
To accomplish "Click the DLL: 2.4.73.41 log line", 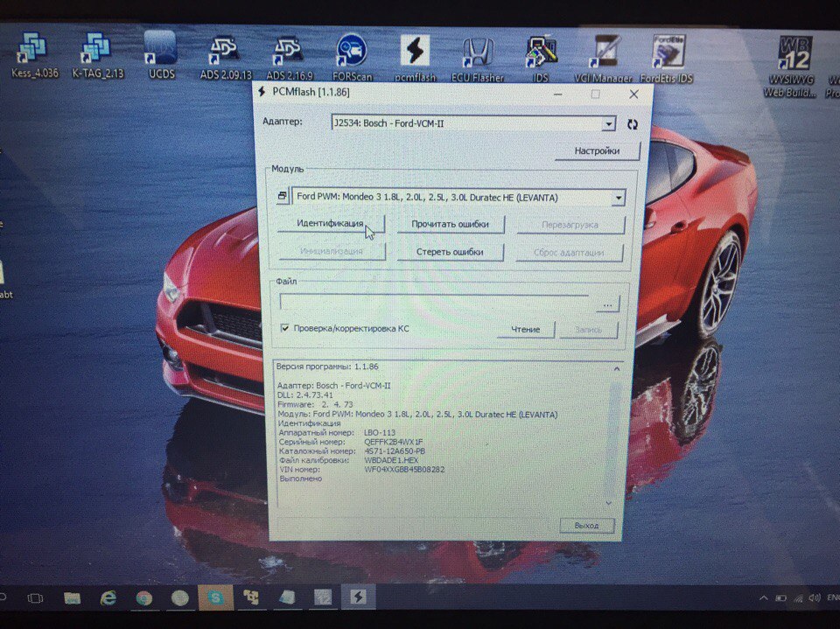I will [x=305, y=395].
